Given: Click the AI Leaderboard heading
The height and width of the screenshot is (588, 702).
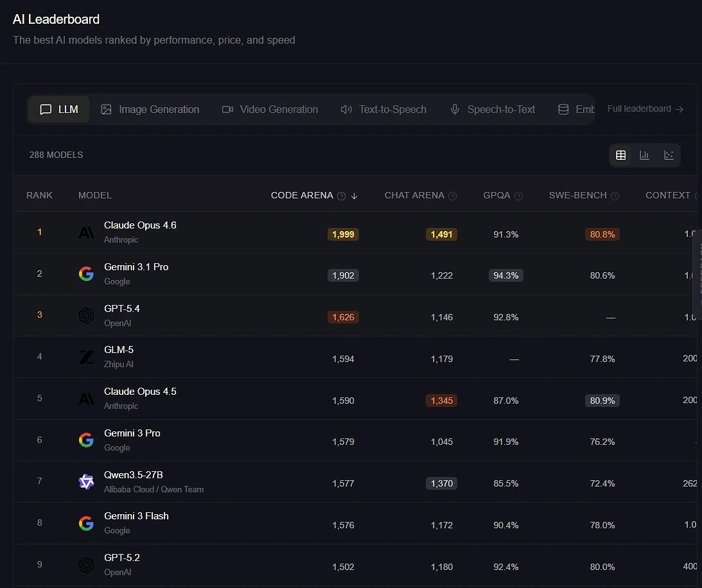Looking at the screenshot, I should coord(56,19).
